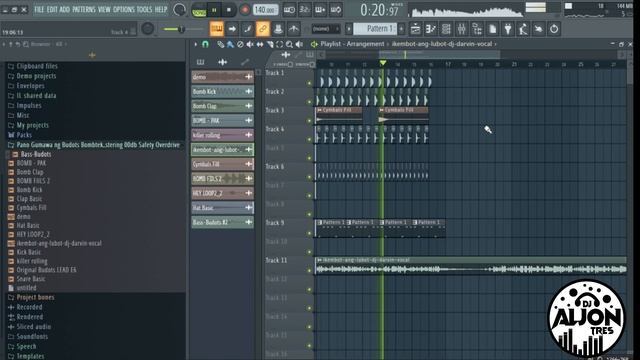This screenshot has height=360, width=640.
Task: Mute Track 2 using its green dot
Action: (x=309, y=102)
